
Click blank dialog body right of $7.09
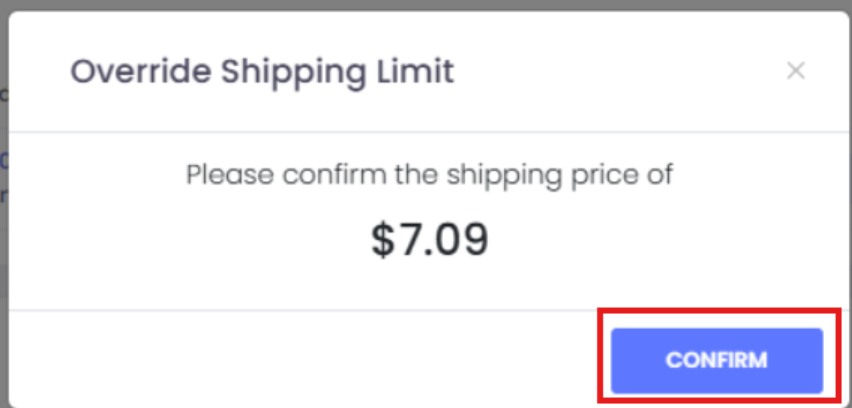pos(650,240)
